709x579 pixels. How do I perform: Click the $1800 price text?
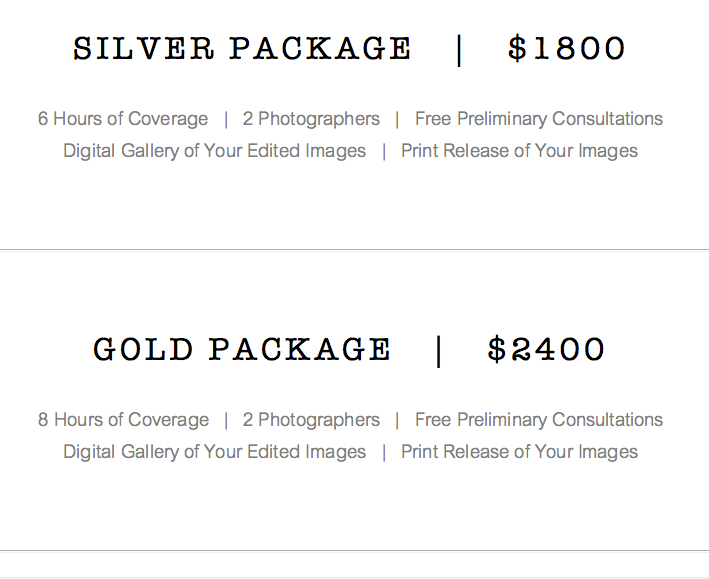(567, 48)
